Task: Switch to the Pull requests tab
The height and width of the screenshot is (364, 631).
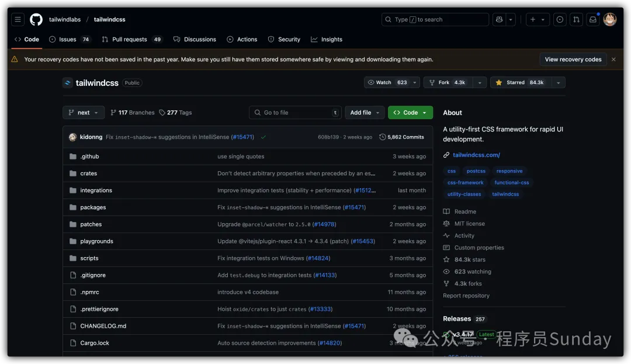Action: click(129, 40)
